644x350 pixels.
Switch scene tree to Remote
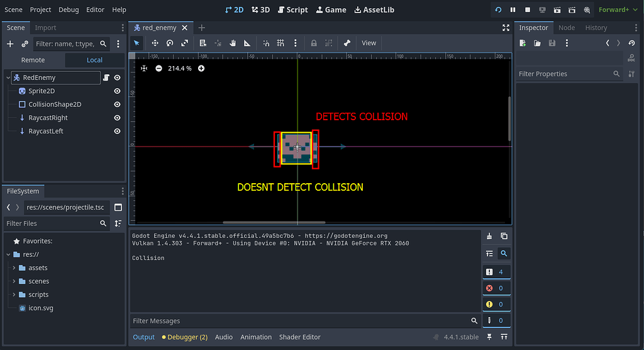pos(33,60)
